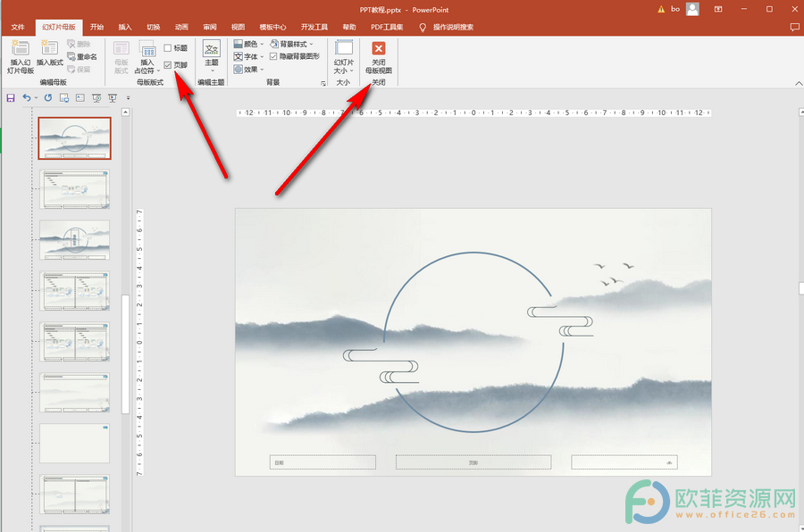The width and height of the screenshot is (804, 532).
Task: Click the horizontal ruler
Action: point(473,112)
